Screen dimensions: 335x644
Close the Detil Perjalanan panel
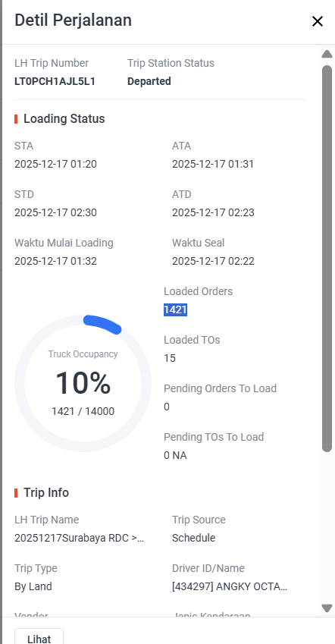[x=318, y=21]
